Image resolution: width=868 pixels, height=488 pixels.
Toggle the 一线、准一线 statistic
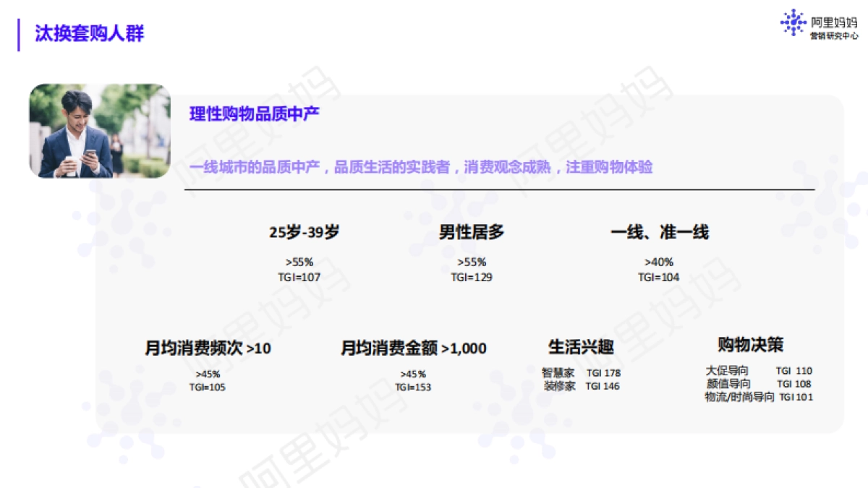[660, 231]
